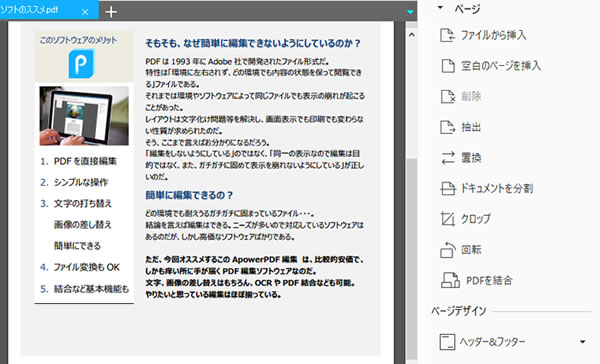The image size is (600, 364).
Task: Click the blue P ApowerPDF logo
Action: tap(82, 64)
